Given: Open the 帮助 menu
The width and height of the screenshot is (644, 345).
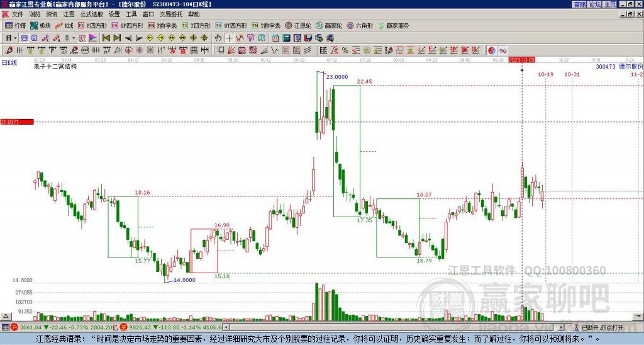Looking at the screenshot, I should pyautogui.click(x=194, y=14).
